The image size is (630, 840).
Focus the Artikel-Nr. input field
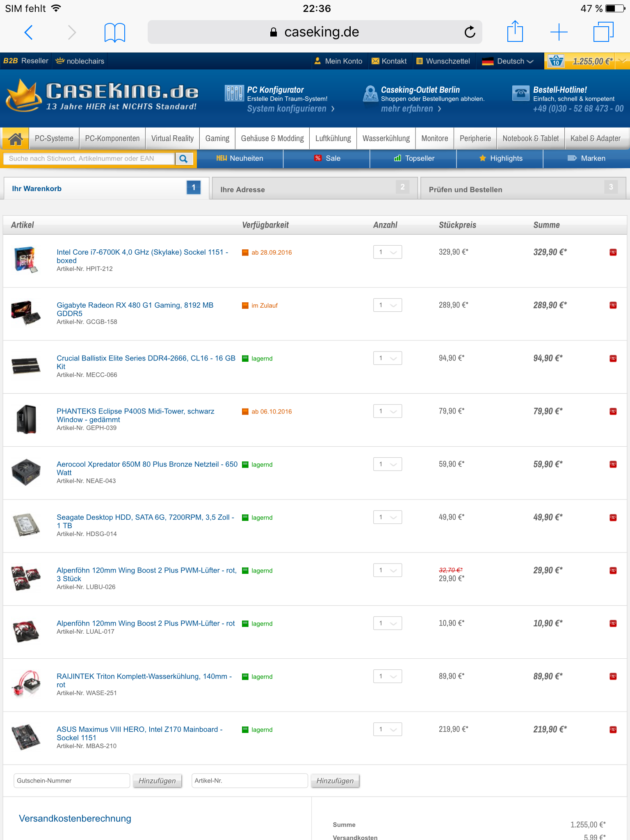click(249, 781)
